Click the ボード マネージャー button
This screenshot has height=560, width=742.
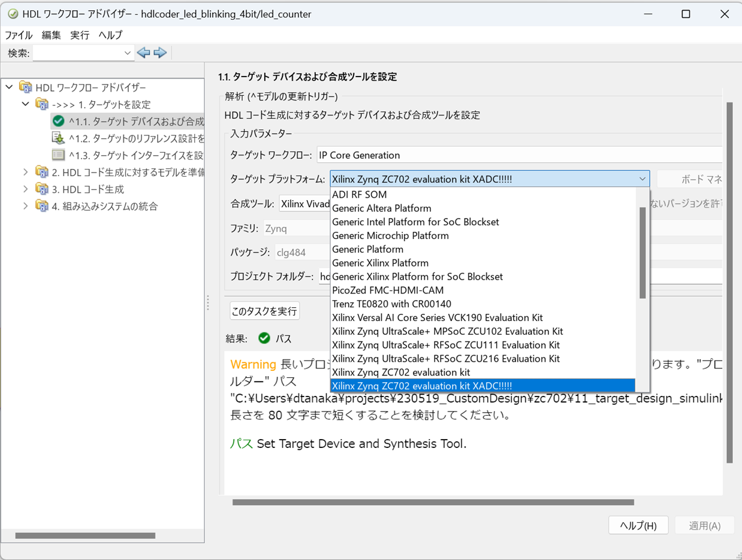pyautogui.click(x=690, y=179)
